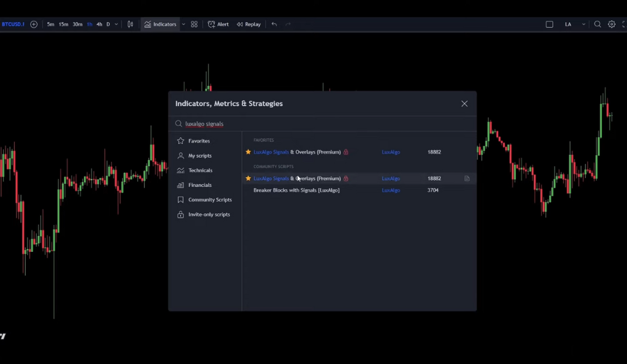
Task: Select the layout setup square icon
Action: pos(549,25)
